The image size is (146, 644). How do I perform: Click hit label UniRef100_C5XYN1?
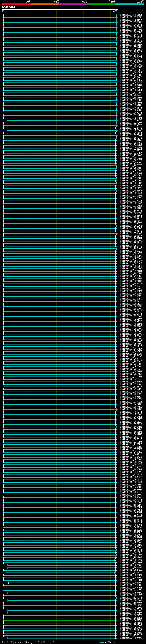[131, 47]
